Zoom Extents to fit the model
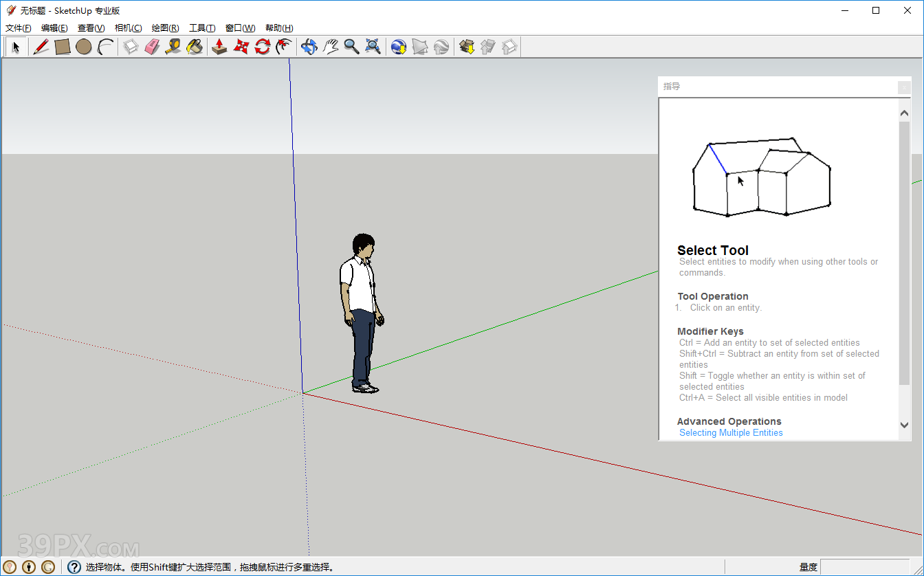The image size is (924, 576). 373,47
